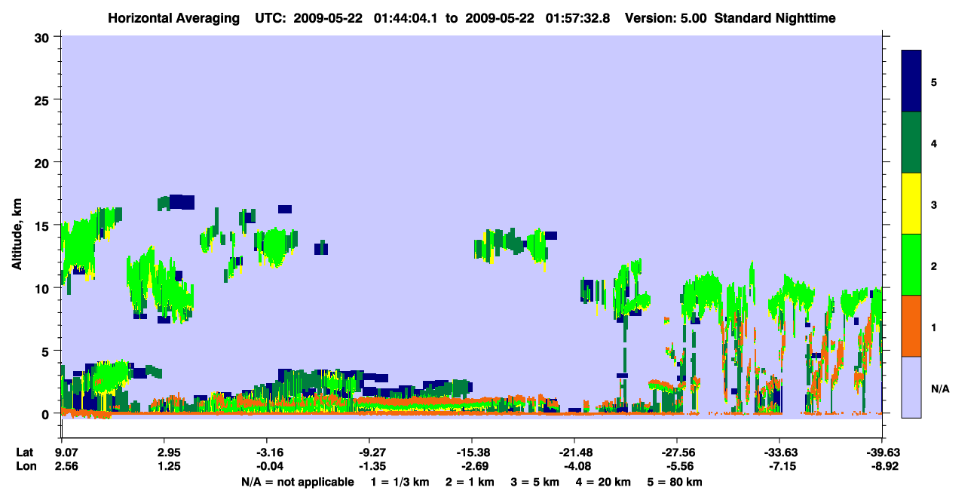Click legend entry '3 = 5 km'
The height and width of the screenshot is (503, 980).
click(x=535, y=482)
